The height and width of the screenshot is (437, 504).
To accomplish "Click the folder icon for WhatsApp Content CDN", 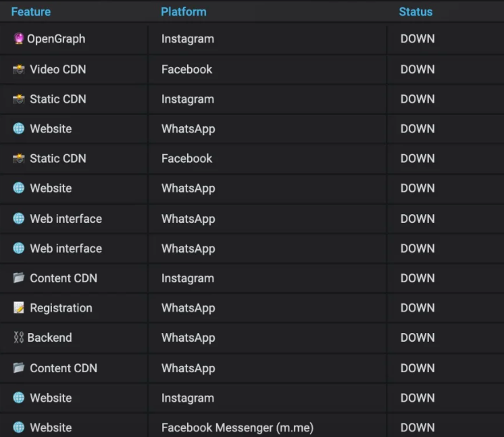I will pyautogui.click(x=19, y=368).
